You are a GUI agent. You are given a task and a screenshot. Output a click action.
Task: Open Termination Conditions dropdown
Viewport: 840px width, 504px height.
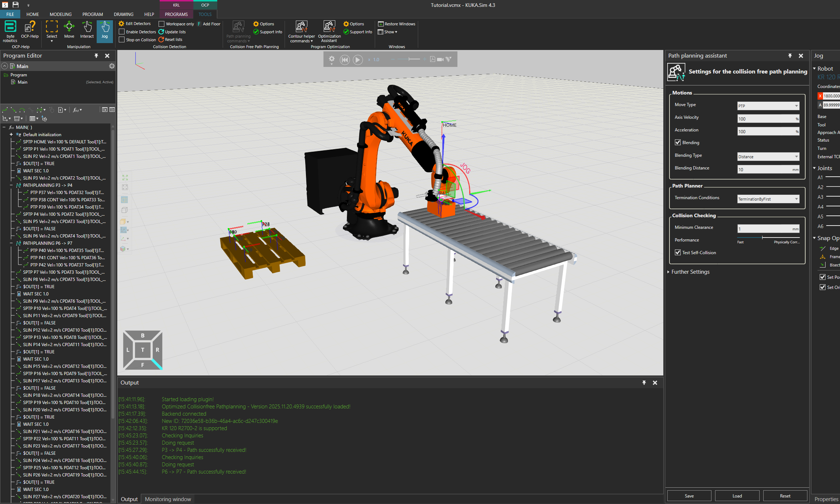click(x=768, y=199)
